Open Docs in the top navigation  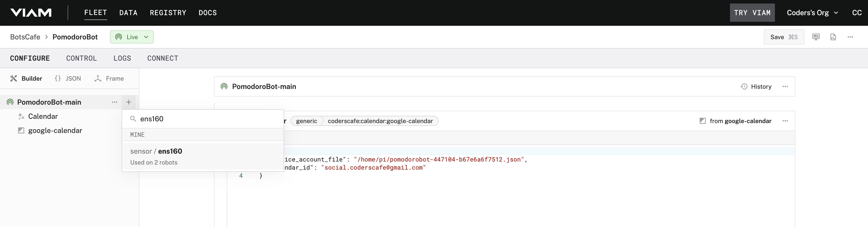point(208,13)
